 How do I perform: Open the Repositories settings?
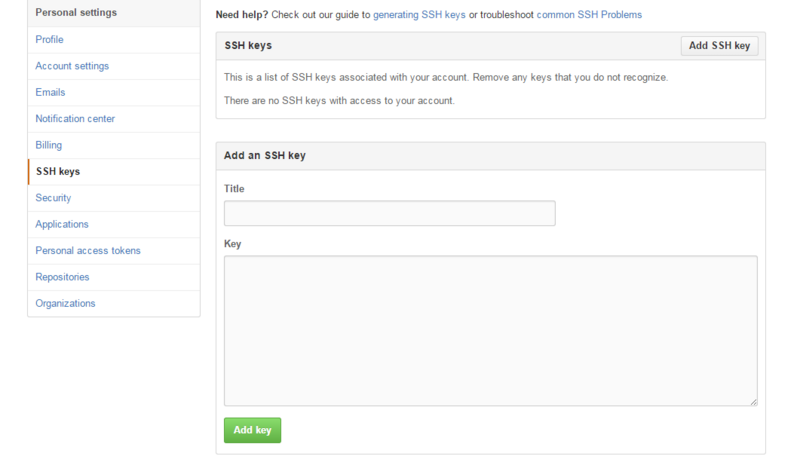(x=62, y=277)
